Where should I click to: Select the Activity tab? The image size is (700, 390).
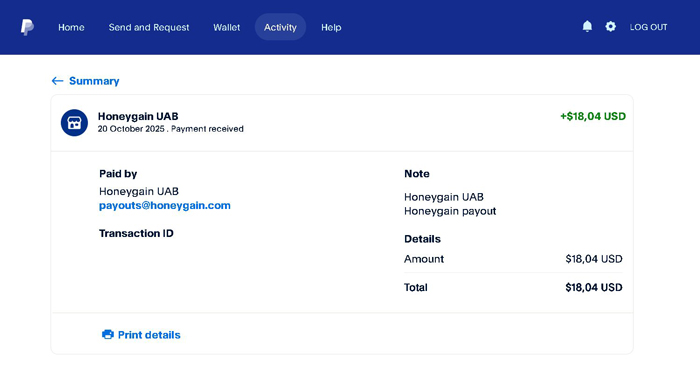[280, 27]
